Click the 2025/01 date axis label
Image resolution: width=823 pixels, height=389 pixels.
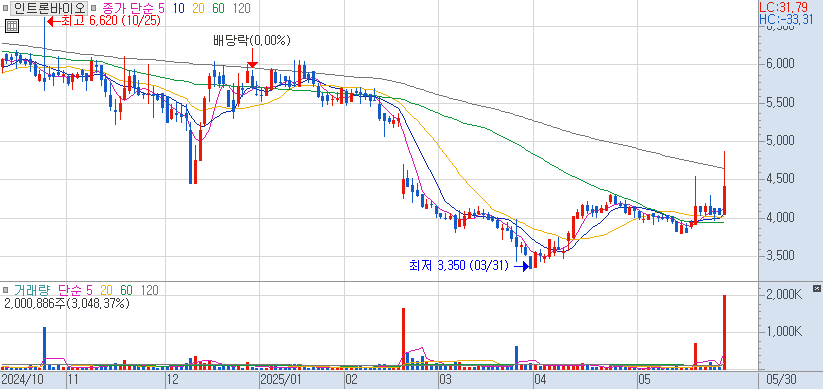tap(281, 380)
